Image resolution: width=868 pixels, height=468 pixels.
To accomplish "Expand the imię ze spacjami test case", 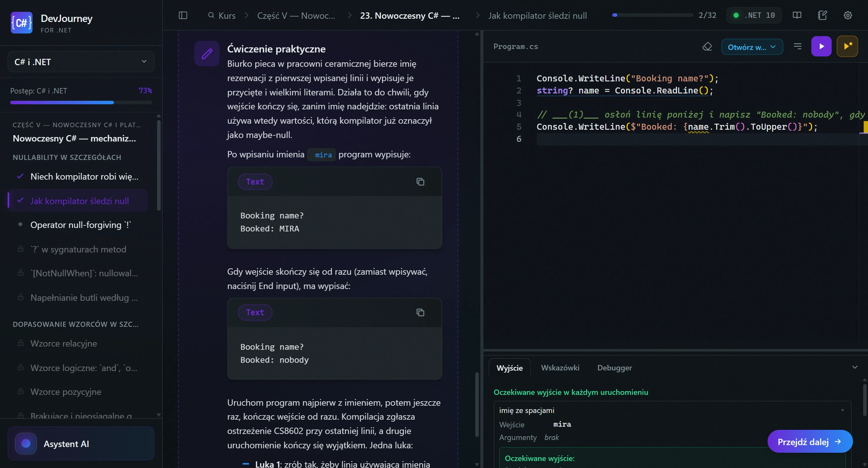I will coord(672,410).
